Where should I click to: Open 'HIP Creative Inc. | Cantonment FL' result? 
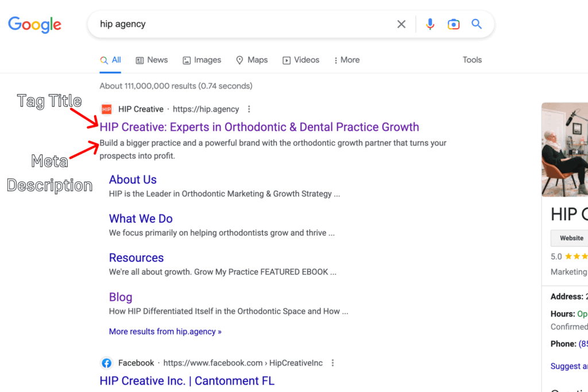(x=187, y=381)
